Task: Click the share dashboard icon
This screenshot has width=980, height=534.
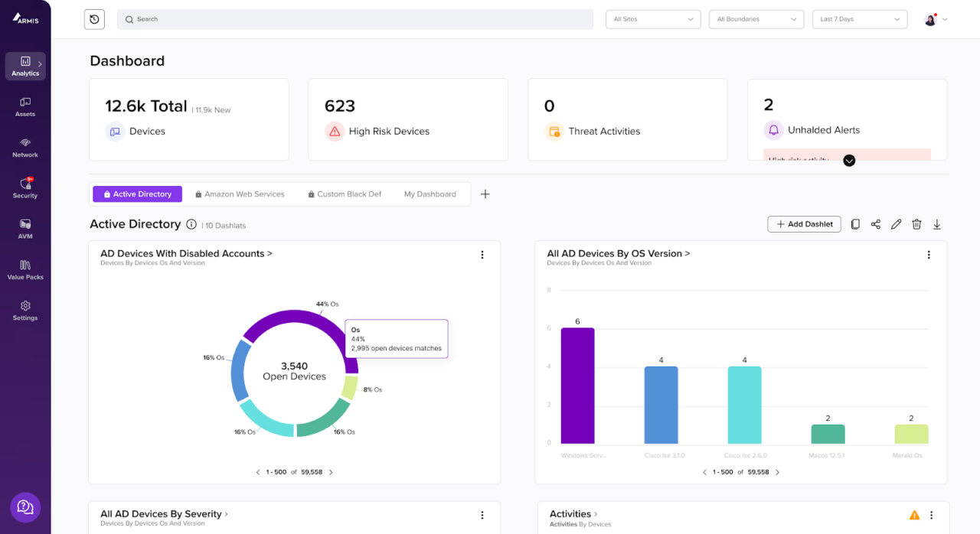Action: point(876,224)
